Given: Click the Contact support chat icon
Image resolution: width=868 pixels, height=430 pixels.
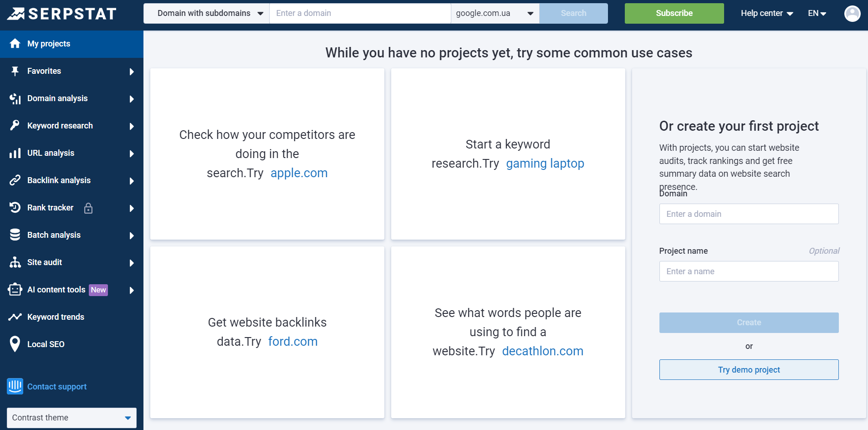Looking at the screenshot, I should (x=15, y=386).
